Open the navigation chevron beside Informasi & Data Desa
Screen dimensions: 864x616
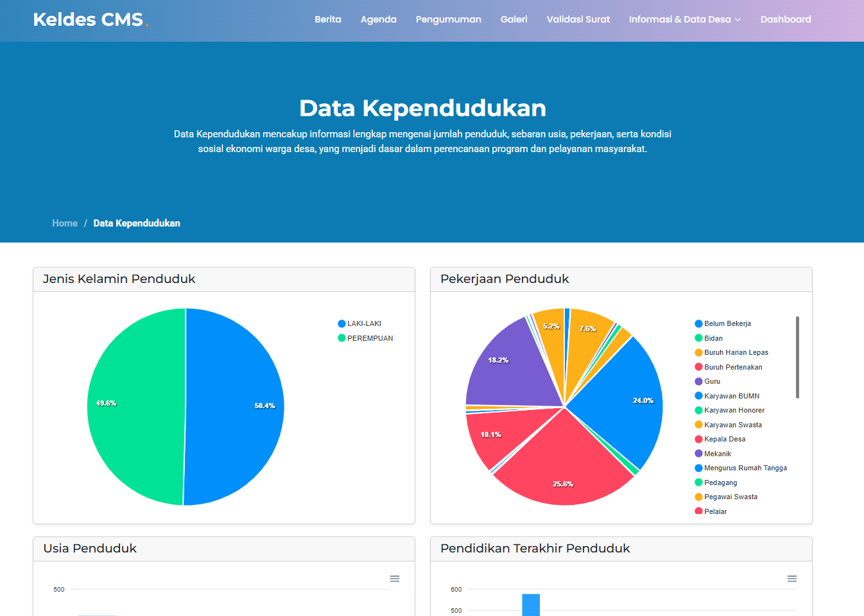[738, 20]
